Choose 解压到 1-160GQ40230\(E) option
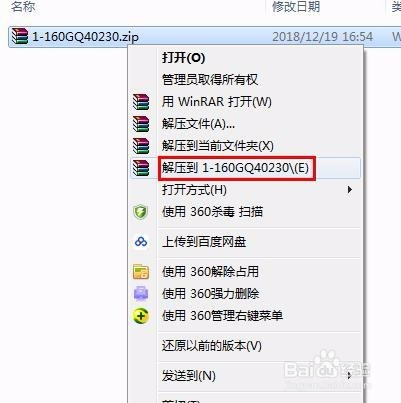 tap(236, 168)
